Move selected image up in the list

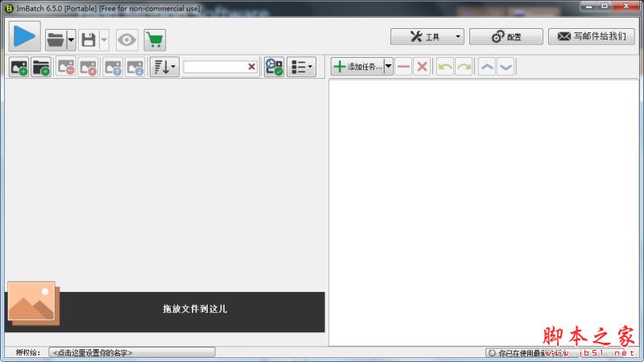pyautogui.click(x=113, y=67)
